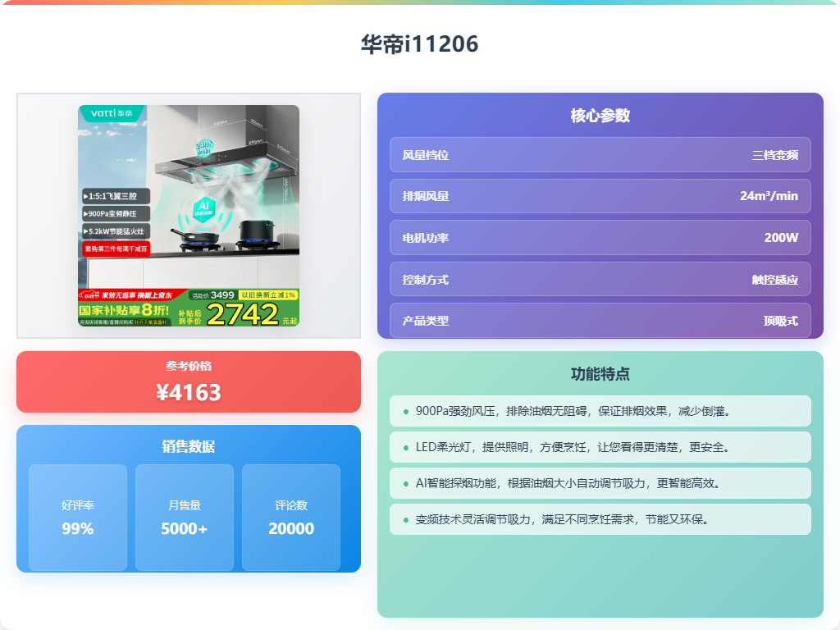Click the 月售量 5000+ stat card

[185, 518]
